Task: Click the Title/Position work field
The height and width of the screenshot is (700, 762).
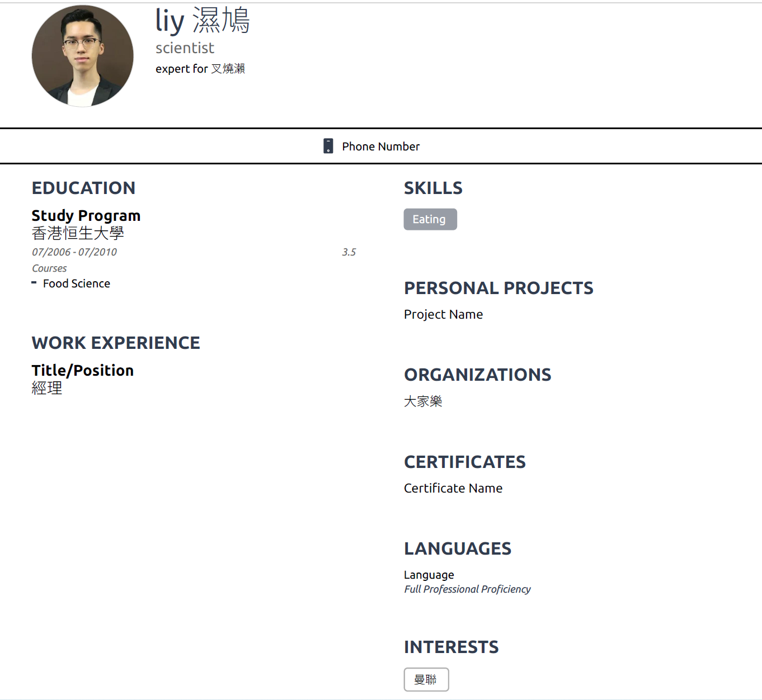Action: click(x=82, y=370)
